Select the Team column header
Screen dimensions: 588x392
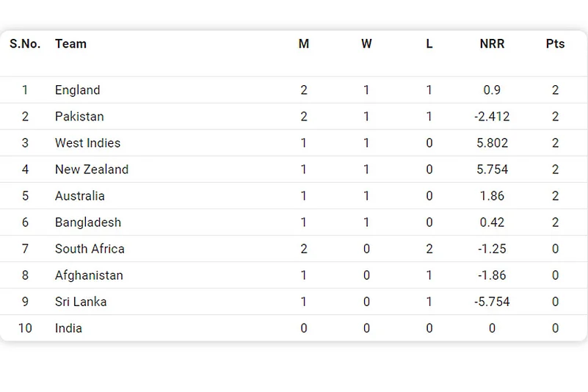coord(70,44)
